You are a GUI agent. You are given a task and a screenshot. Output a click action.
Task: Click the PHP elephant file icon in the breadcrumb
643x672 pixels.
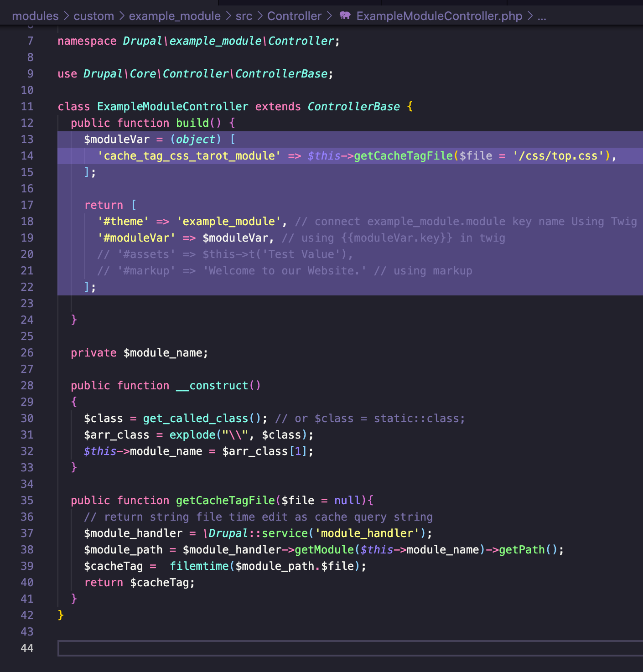[x=345, y=16]
